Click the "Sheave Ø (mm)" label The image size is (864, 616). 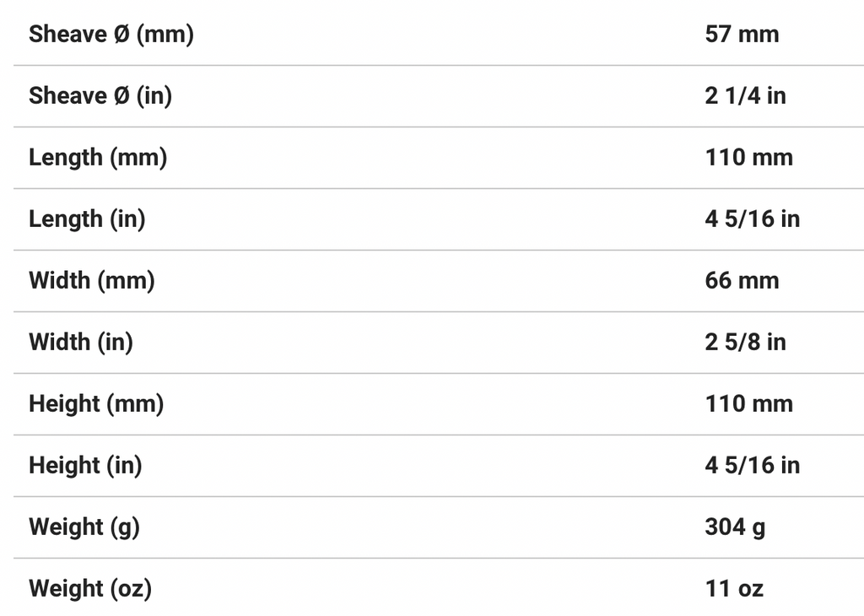tap(111, 35)
